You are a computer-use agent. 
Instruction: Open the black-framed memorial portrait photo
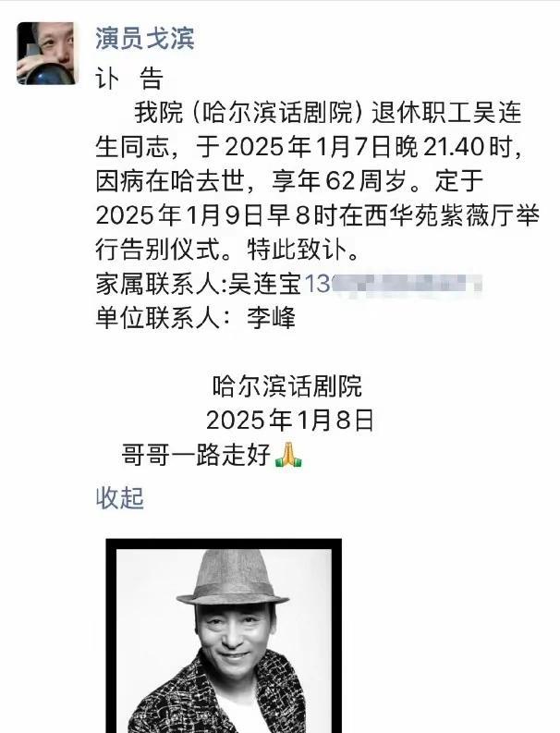coord(224,636)
